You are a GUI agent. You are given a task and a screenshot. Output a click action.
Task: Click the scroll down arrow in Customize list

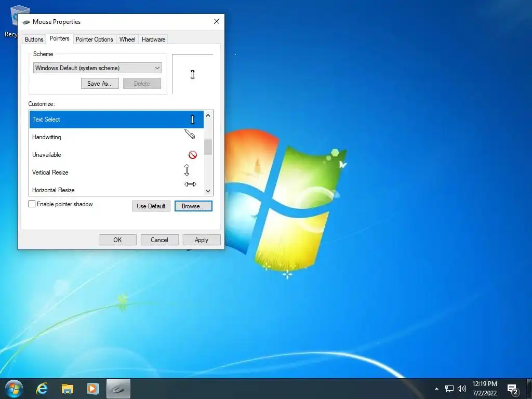click(208, 191)
